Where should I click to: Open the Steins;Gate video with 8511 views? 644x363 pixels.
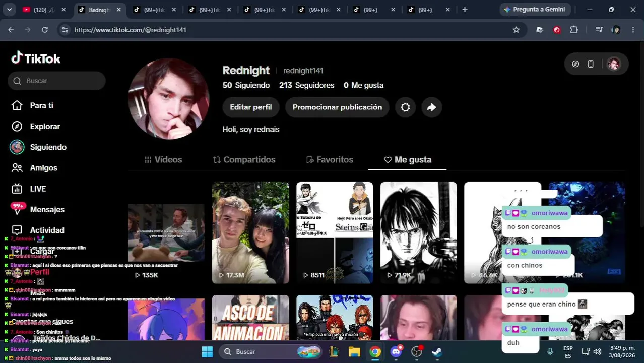click(335, 232)
